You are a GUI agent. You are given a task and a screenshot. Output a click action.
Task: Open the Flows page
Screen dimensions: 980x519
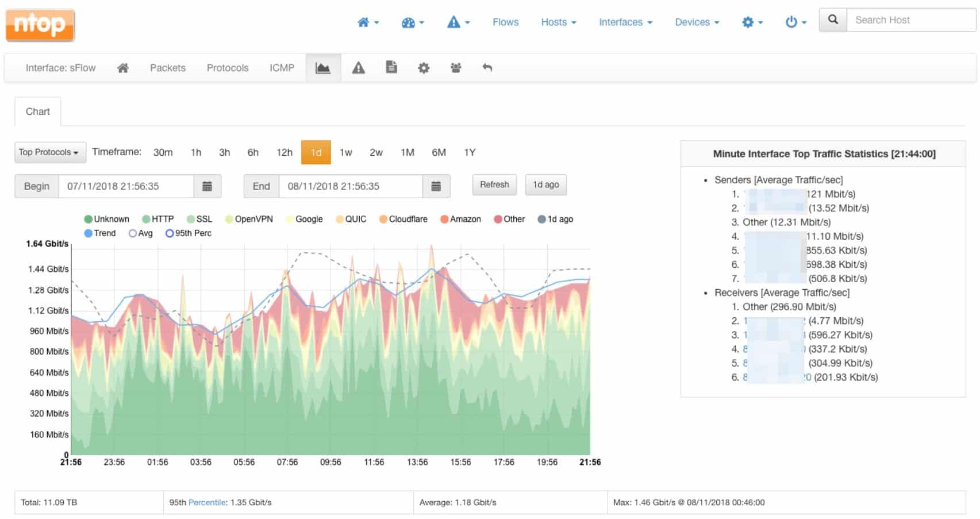[x=505, y=22]
